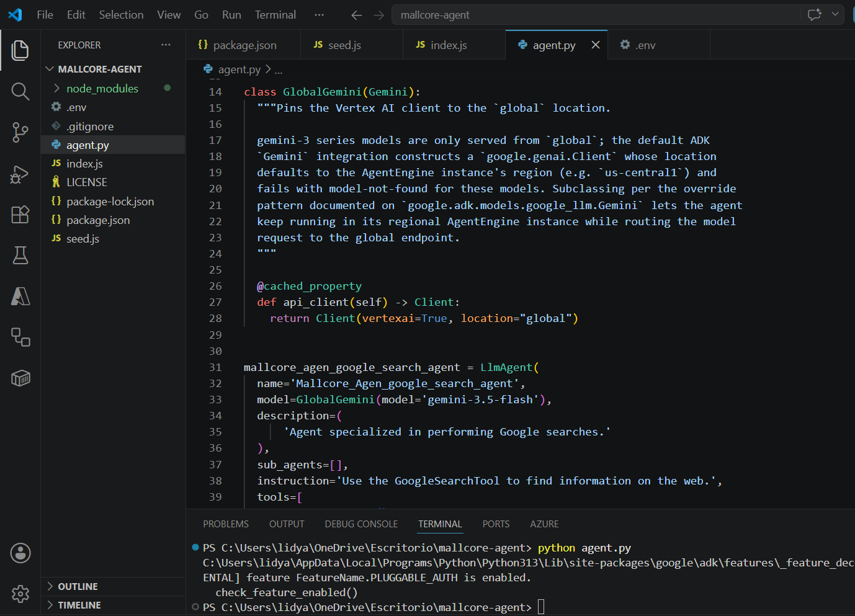
Task: Open the Selection menu
Action: pos(121,15)
